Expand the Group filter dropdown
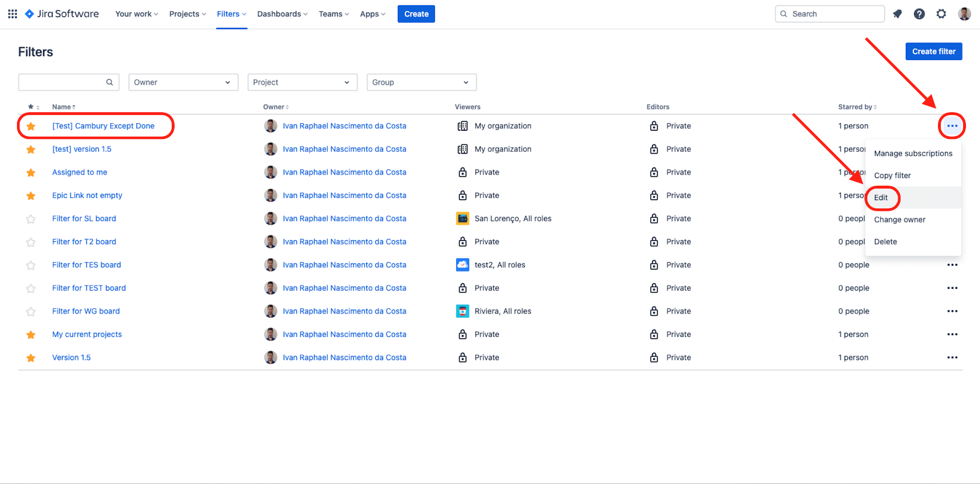Screen dimensions: 980x484 pyautogui.click(x=421, y=82)
